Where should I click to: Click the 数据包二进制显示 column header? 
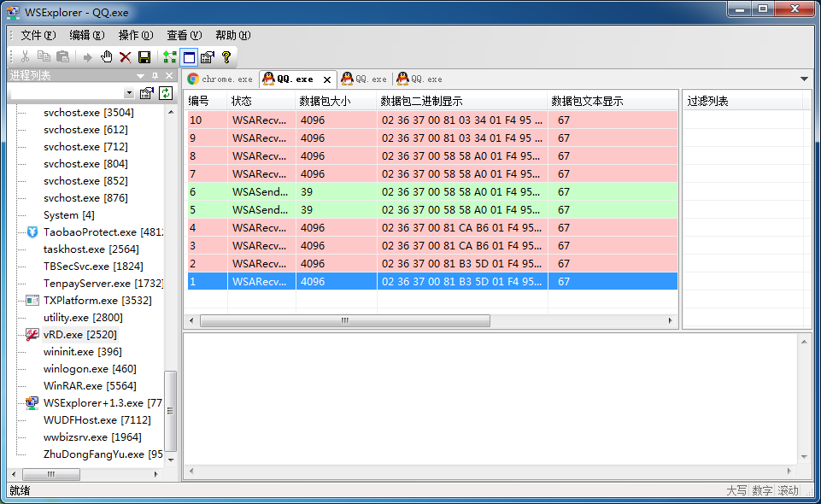point(462,101)
